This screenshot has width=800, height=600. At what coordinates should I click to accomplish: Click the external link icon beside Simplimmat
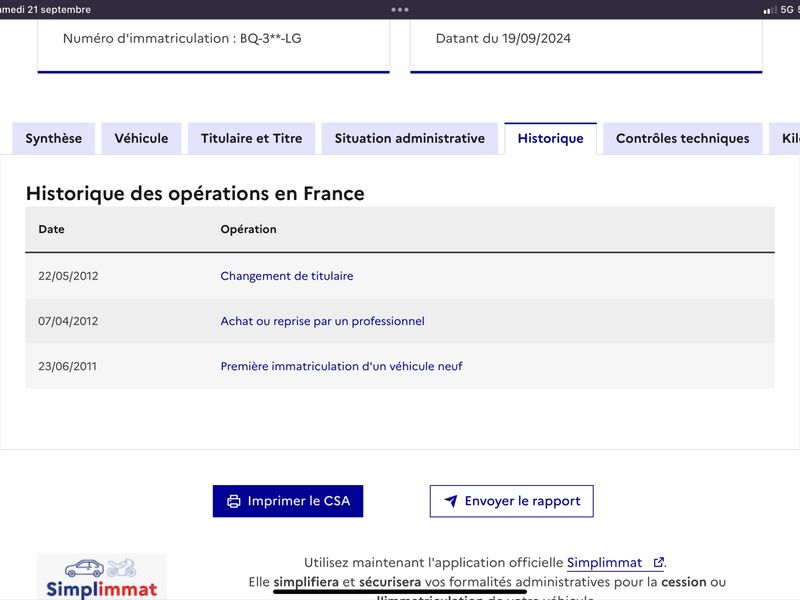pyautogui.click(x=659, y=562)
